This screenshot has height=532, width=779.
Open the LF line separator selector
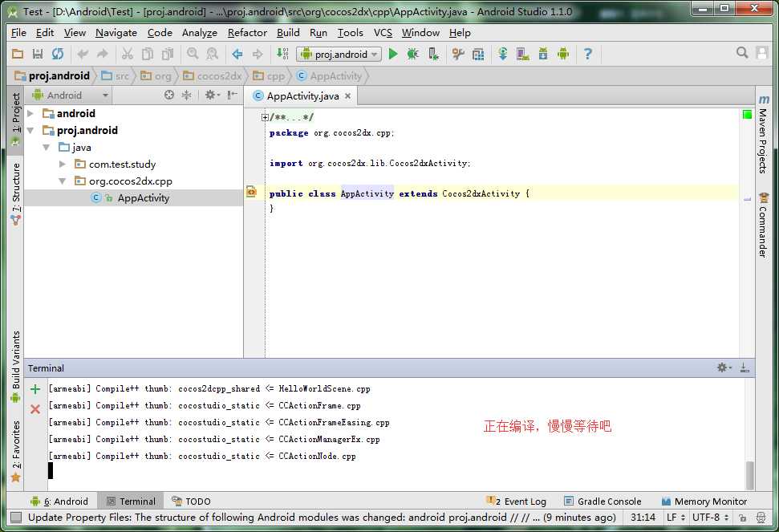point(676,518)
